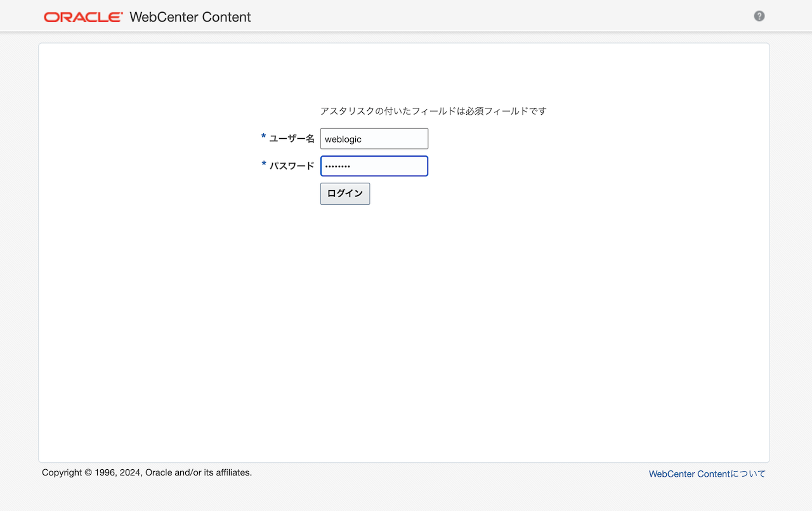Open the help question mark icon
The height and width of the screenshot is (511, 812).
point(759,16)
